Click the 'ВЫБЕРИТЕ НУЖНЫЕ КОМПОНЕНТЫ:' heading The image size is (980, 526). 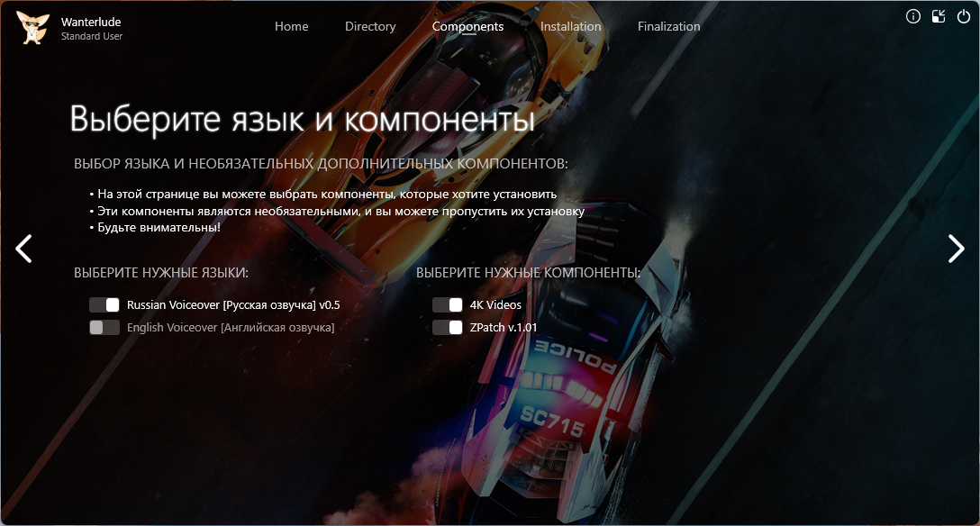pyautogui.click(x=529, y=273)
